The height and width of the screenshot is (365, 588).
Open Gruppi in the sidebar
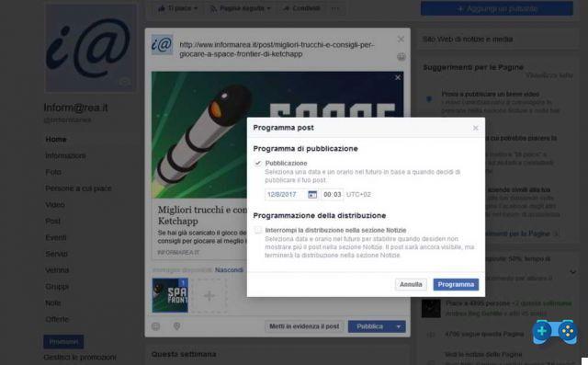pos(57,287)
